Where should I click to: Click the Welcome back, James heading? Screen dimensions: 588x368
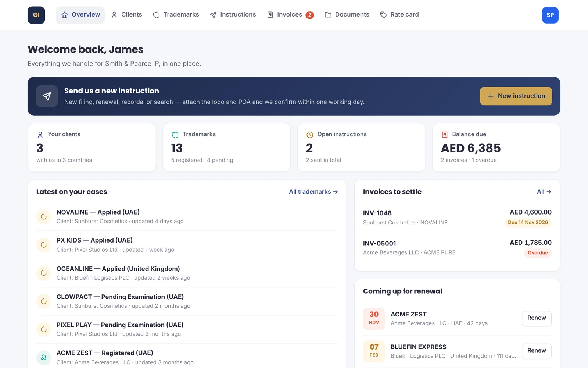tap(86, 49)
